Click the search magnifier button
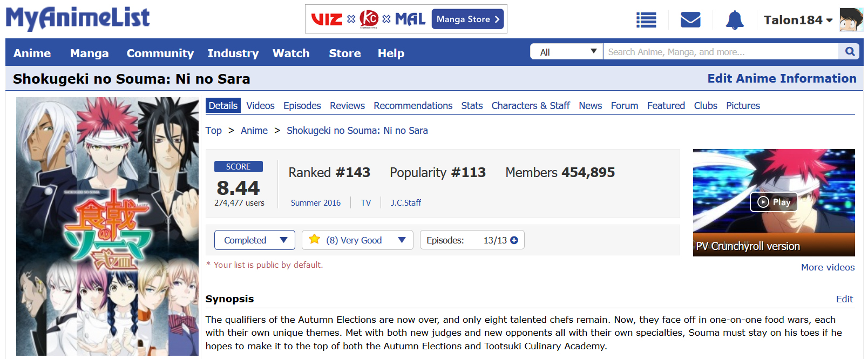The height and width of the screenshot is (359, 868). (850, 52)
